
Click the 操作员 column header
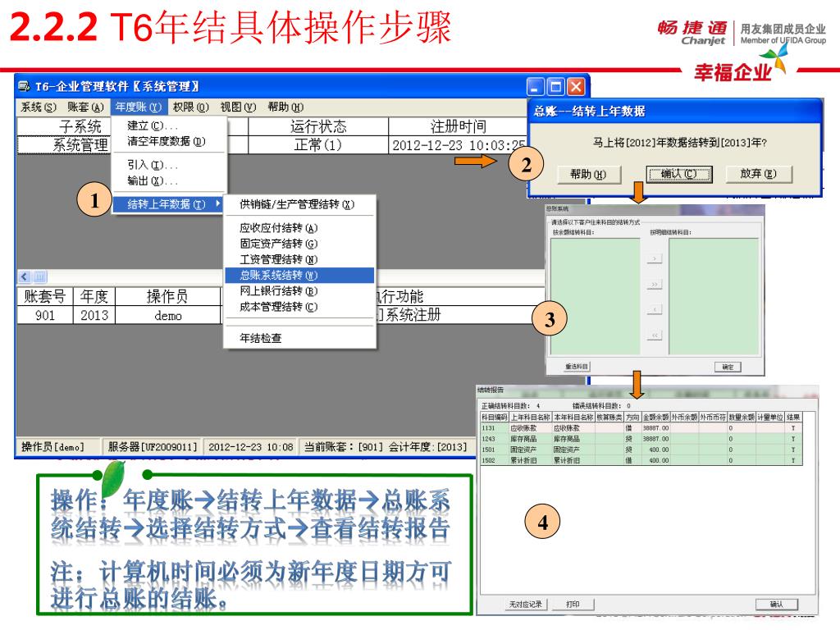167,296
